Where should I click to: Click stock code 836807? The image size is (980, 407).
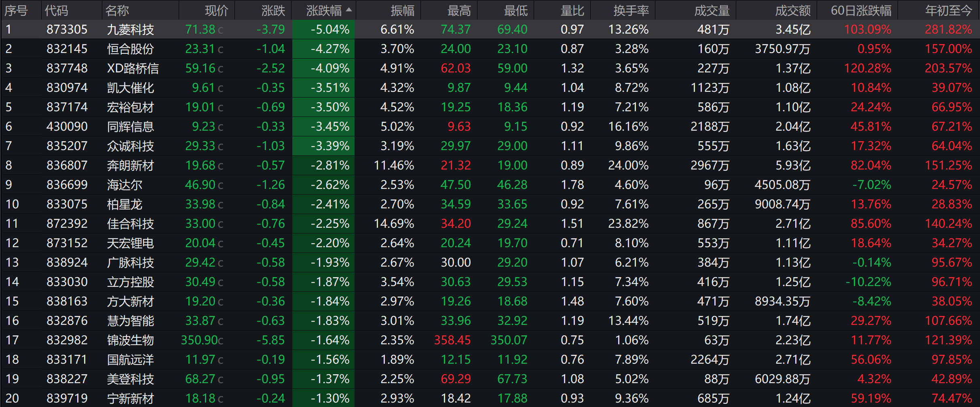[x=67, y=165]
